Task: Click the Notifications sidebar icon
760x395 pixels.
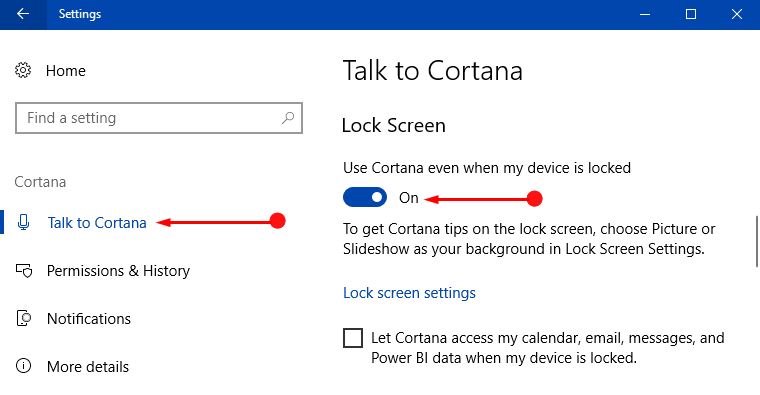Action: pyautogui.click(x=24, y=318)
